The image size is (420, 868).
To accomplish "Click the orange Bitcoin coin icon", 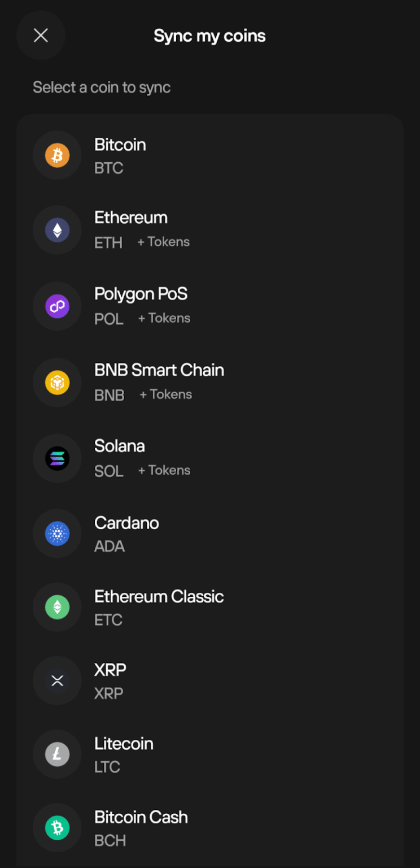I will 57,155.
